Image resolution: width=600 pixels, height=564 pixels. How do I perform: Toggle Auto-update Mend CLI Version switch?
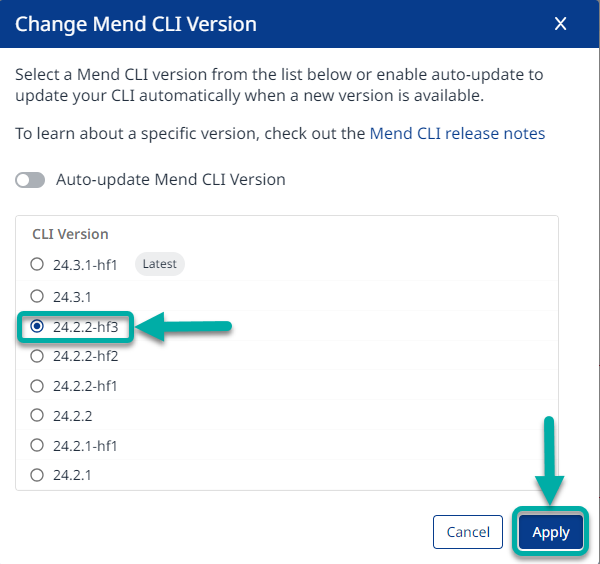31,180
